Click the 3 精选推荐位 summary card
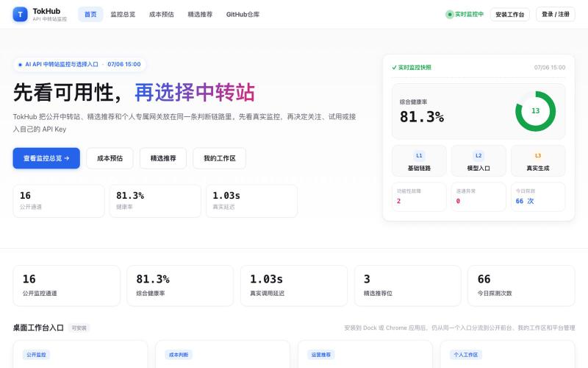Screen dimensions: 588x368 click(408, 286)
